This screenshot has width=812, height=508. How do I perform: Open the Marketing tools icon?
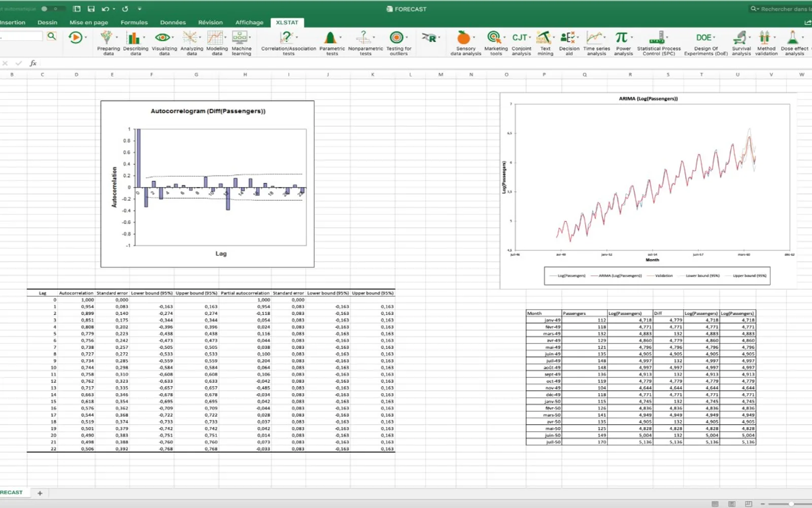[493, 38]
